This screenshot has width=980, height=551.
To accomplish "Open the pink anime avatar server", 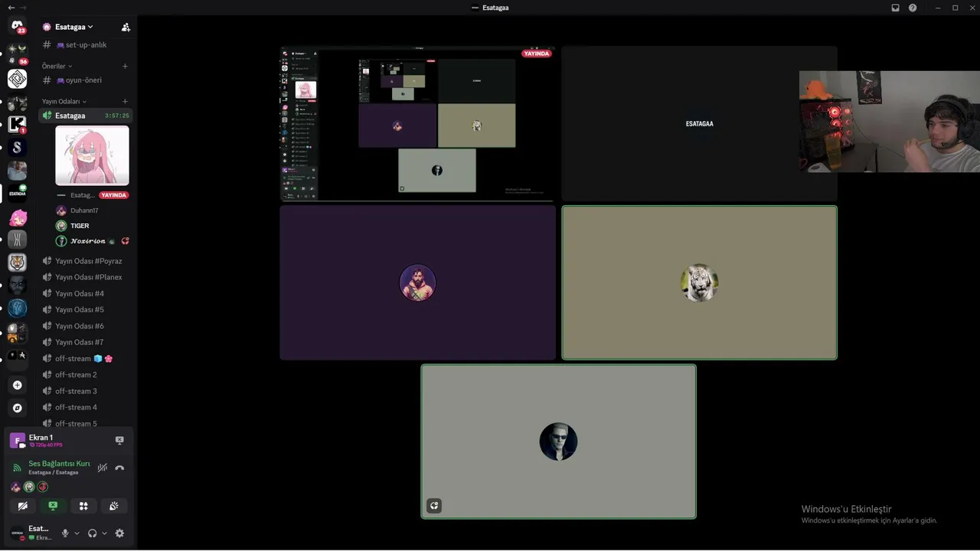I will [x=17, y=217].
